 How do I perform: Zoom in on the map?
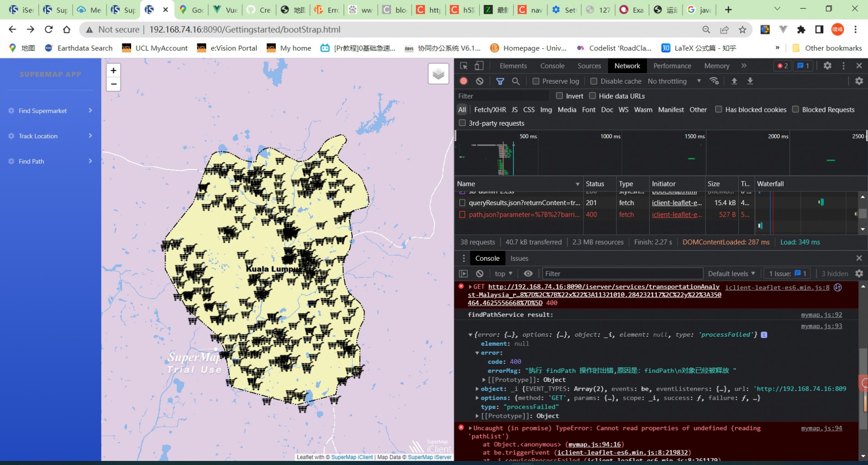pos(113,70)
